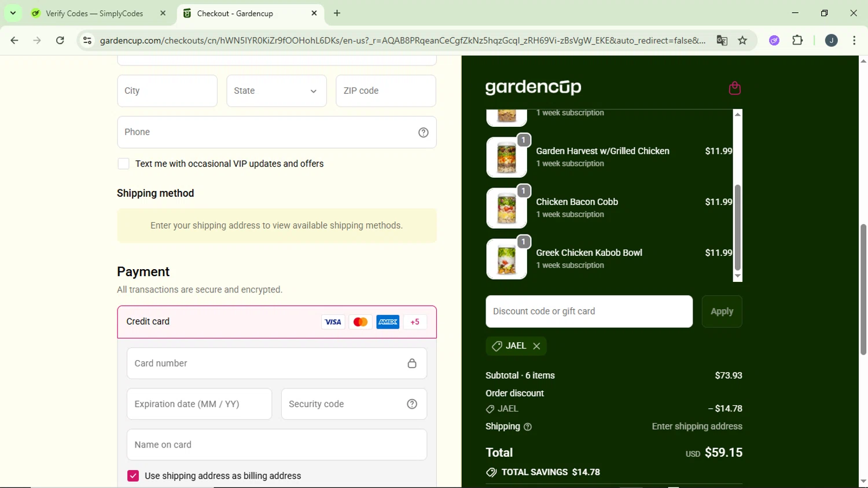The width and height of the screenshot is (868, 488).
Task: Click the Amex card icon
Action: coord(388,322)
